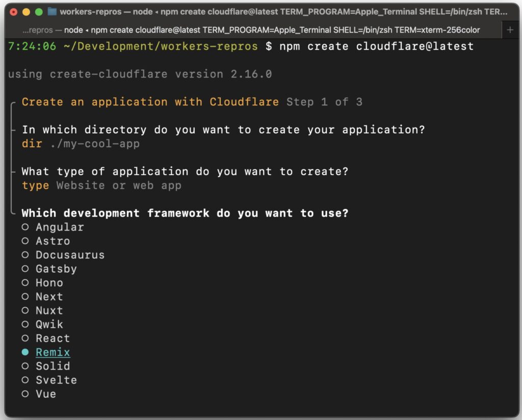
Task: Select the Gatsby radio option
Action: [x=25, y=269]
